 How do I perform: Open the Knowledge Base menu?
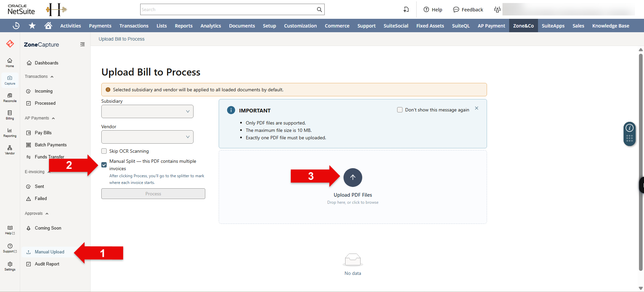(x=610, y=26)
